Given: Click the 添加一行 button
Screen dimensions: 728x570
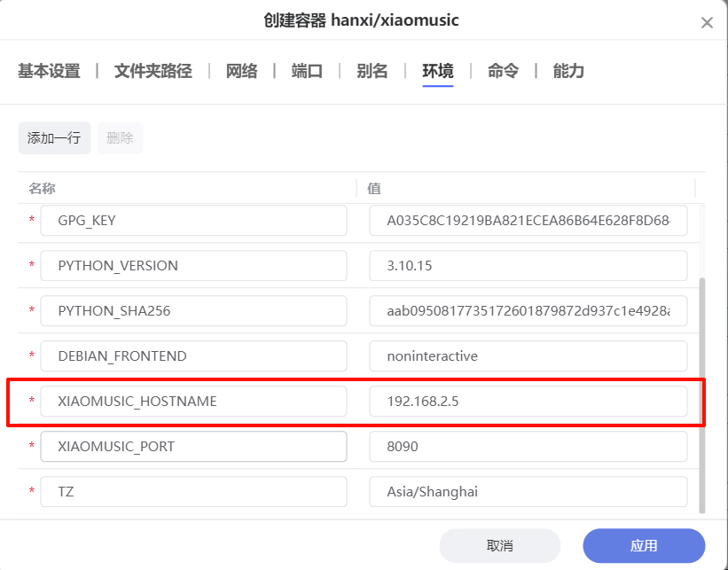Looking at the screenshot, I should pos(54,138).
